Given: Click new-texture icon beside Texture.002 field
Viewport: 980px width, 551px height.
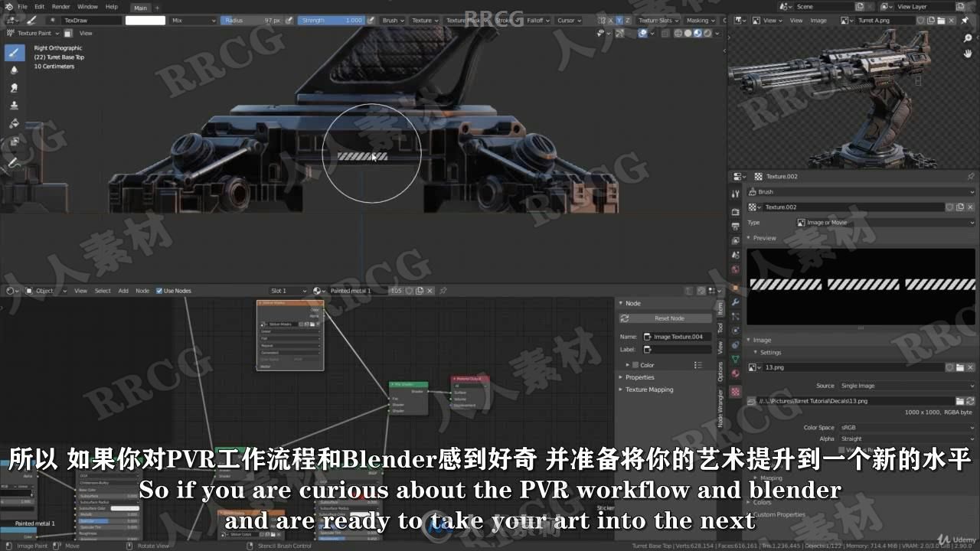Looking at the screenshot, I should [959, 207].
